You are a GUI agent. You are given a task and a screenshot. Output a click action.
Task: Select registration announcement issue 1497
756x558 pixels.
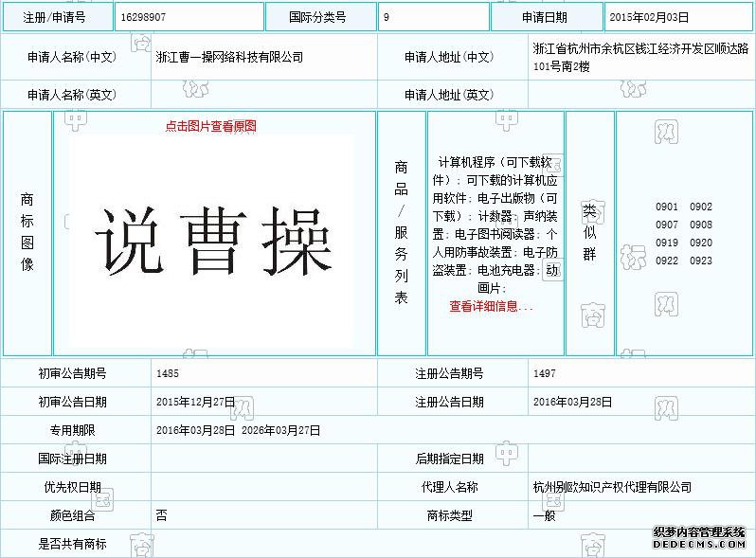(x=545, y=373)
